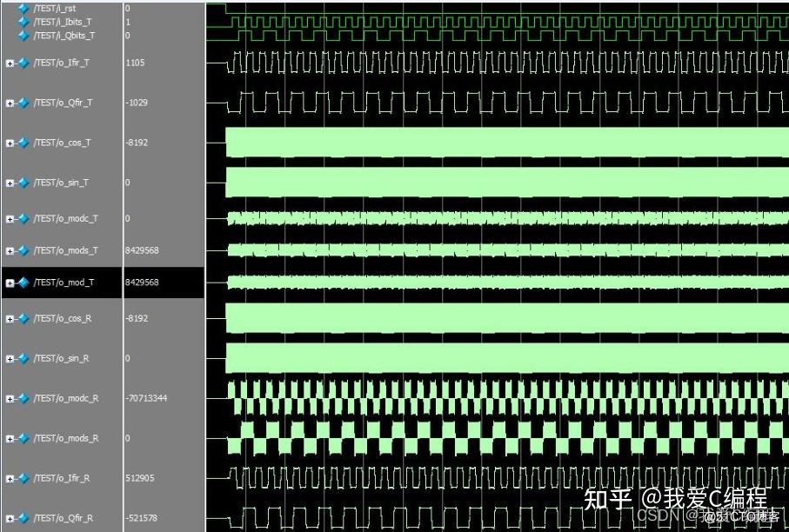Image resolution: width=789 pixels, height=532 pixels.
Task: Expand the o_mod_T signal bus
Action: (x=10, y=283)
